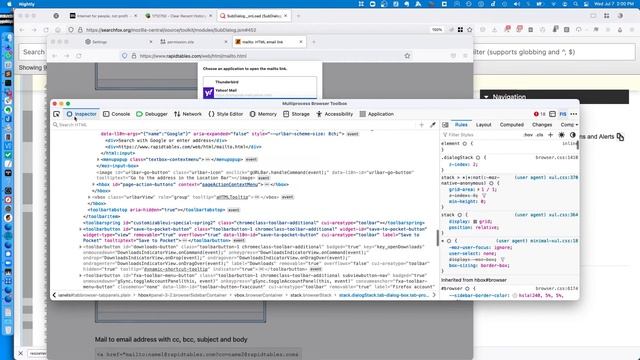Activate the element picker in Browser Toolbox
This screenshot has width=640, height=360.
coord(56,114)
